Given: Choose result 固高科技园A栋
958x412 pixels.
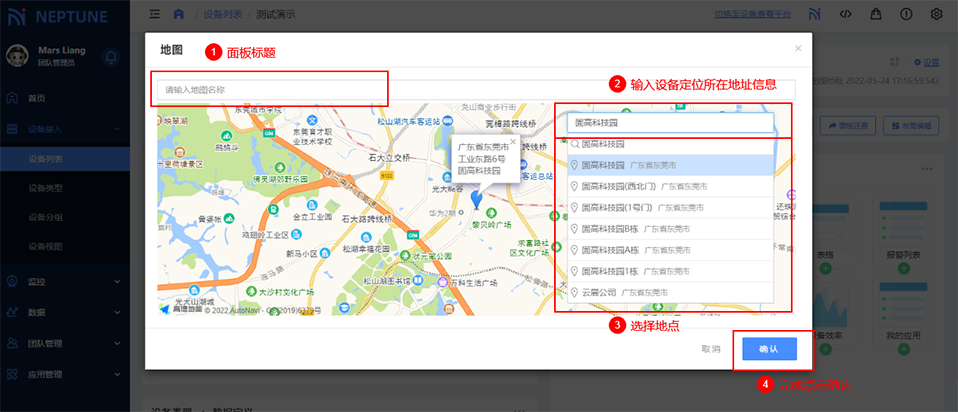Looking at the screenshot, I should coord(670,250).
